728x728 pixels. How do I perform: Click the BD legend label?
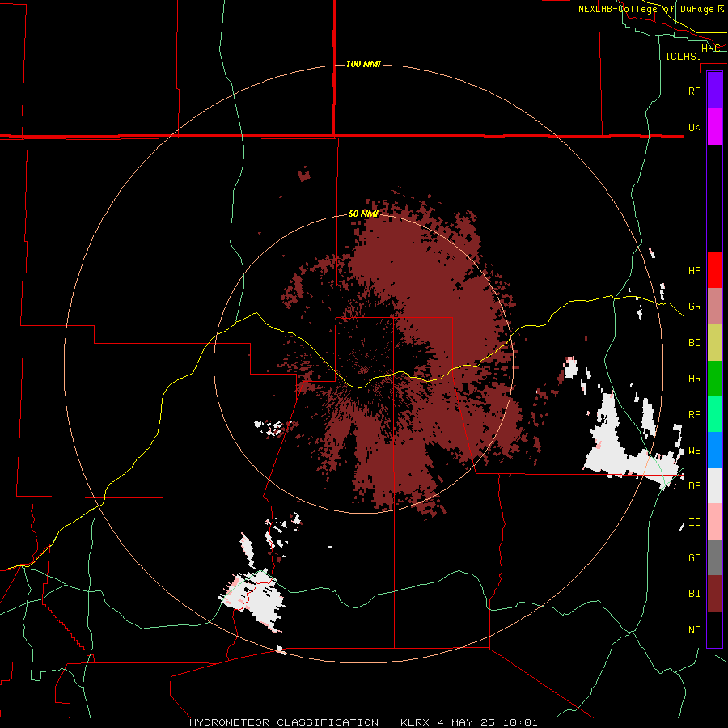pos(694,343)
